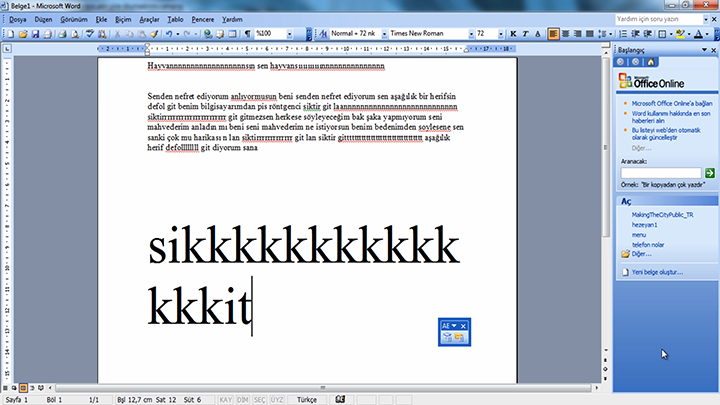Open the Biçim menu
The image size is (720, 405).
point(123,19)
